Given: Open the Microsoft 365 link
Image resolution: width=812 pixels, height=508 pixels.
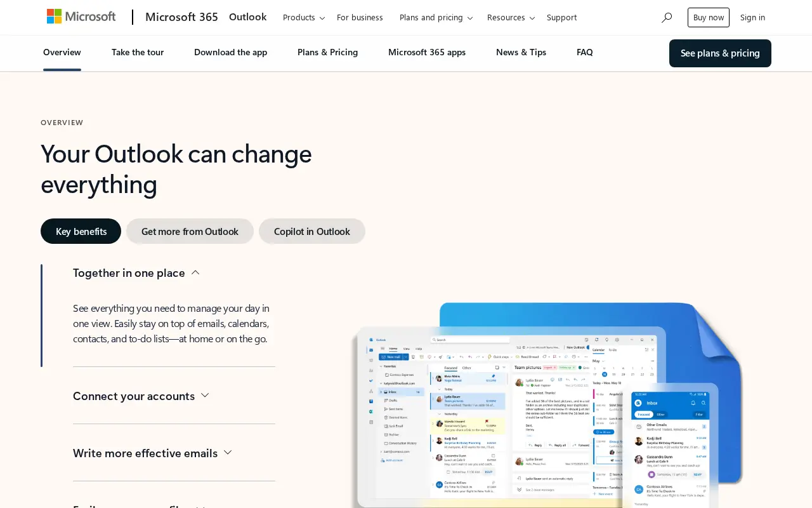Looking at the screenshot, I should click(x=181, y=17).
